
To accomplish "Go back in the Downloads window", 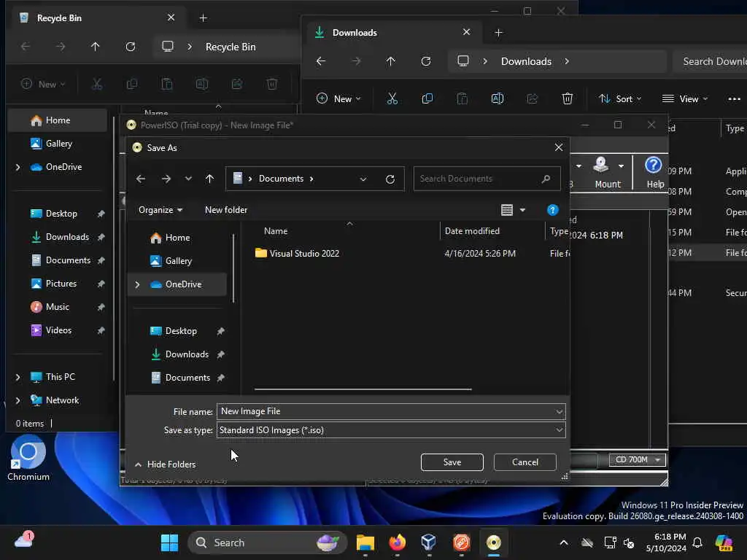I will (x=321, y=61).
